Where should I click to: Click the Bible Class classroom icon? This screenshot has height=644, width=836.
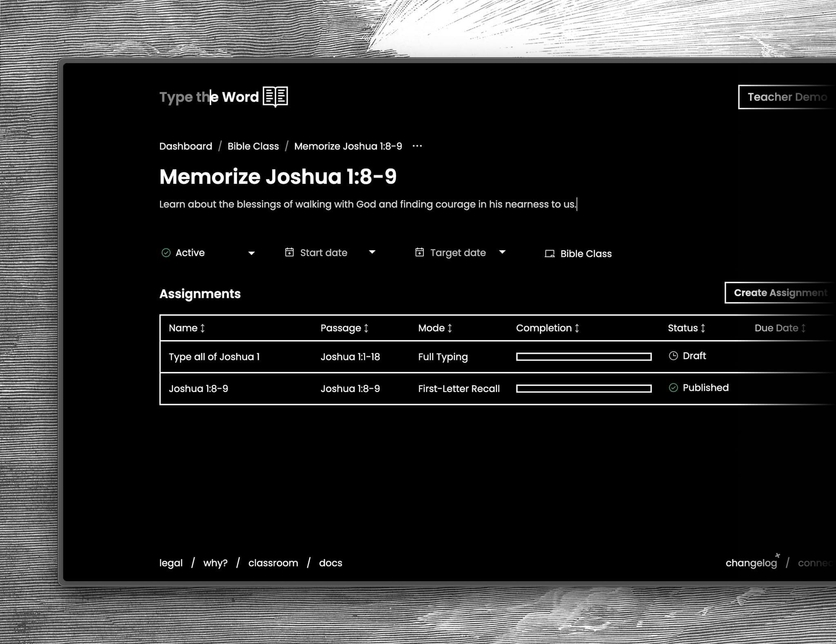pyautogui.click(x=549, y=254)
